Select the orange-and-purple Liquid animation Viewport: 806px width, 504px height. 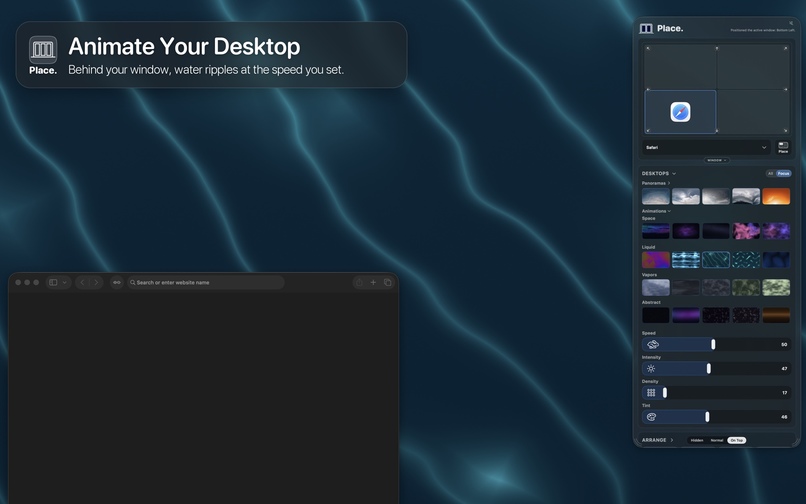[x=655, y=260]
